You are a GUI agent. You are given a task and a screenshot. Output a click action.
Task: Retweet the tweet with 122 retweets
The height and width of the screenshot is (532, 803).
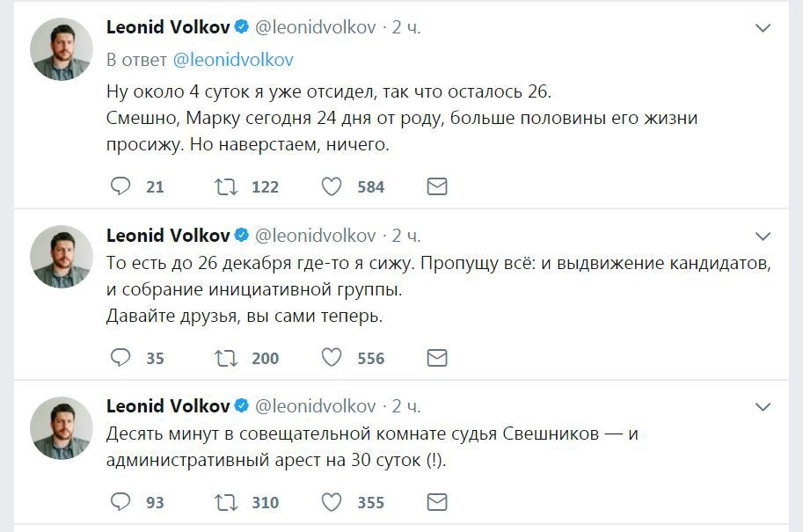(x=225, y=186)
